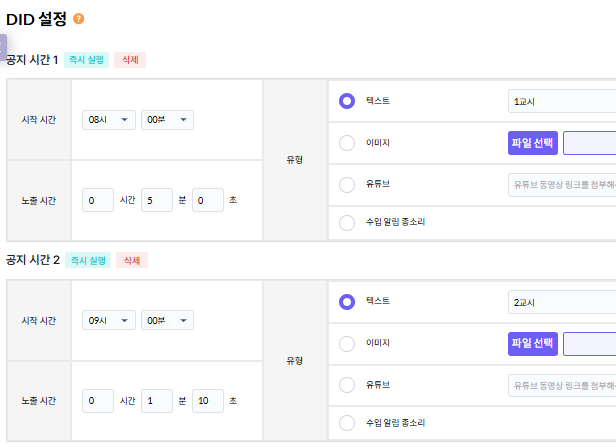Open the 08시 start hour dropdown

click(x=110, y=120)
